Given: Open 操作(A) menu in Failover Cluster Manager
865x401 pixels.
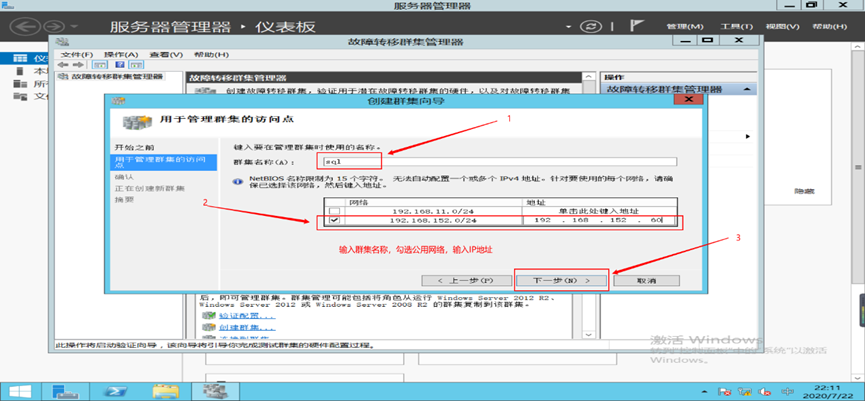Looking at the screenshot, I should (x=121, y=55).
